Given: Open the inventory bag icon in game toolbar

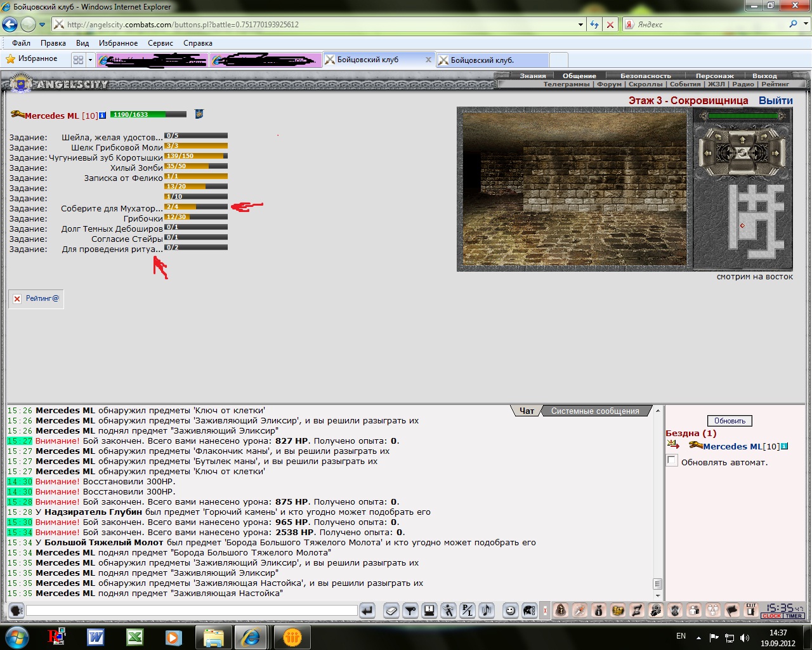Looking at the screenshot, I should pos(599,611).
